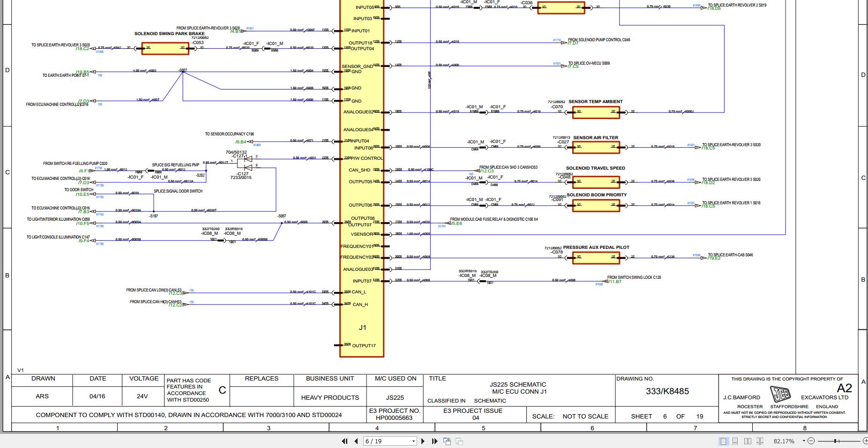Advance to the next page
This screenshot has height=448, width=868.
point(423,441)
